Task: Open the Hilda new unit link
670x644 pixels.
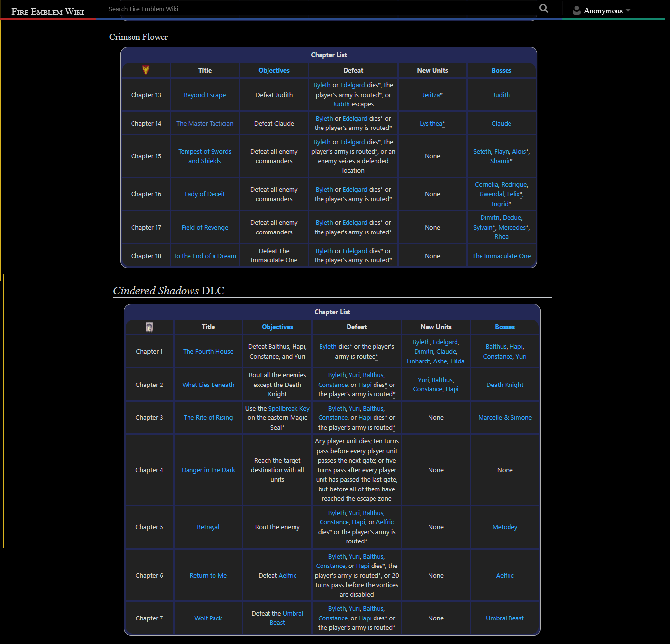Action: pos(457,361)
